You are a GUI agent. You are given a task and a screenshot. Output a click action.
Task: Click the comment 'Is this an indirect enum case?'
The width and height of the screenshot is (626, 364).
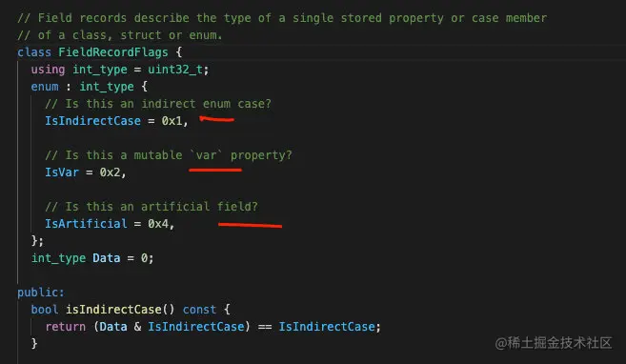tap(158, 104)
